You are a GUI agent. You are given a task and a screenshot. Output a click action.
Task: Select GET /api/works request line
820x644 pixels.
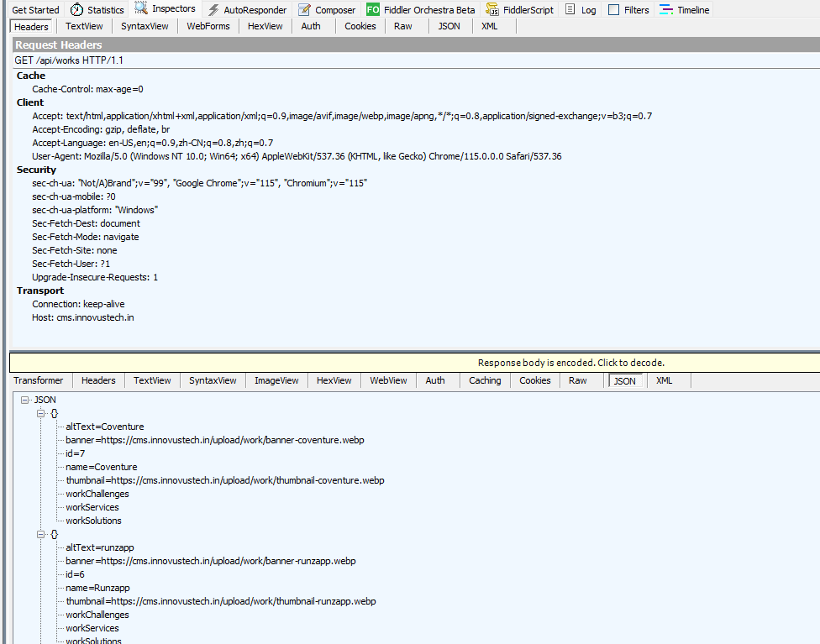pyautogui.click(x=69, y=60)
